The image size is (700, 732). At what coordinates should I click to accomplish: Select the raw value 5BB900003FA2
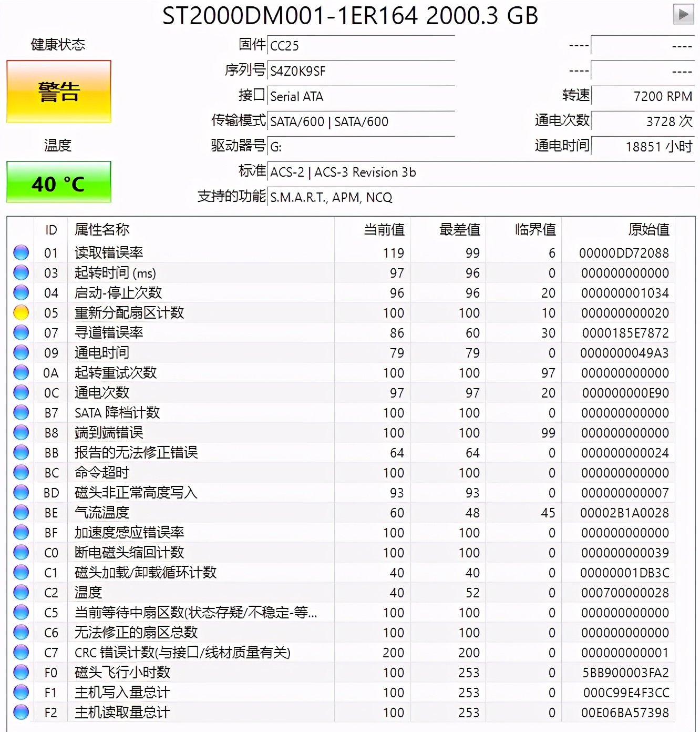click(625, 673)
